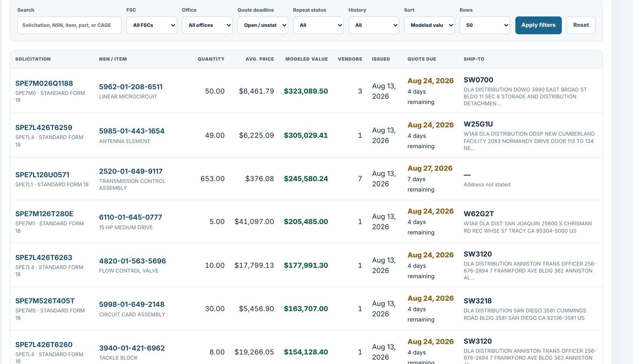Click modeled value $163,707.00
633x364 pixels.
pyautogui.click(x=306, y=309)
